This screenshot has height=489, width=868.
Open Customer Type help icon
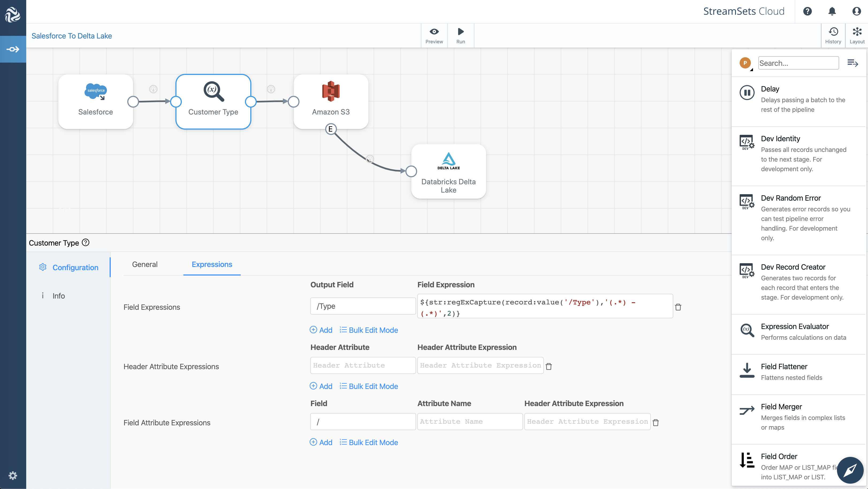click(86, 243)
